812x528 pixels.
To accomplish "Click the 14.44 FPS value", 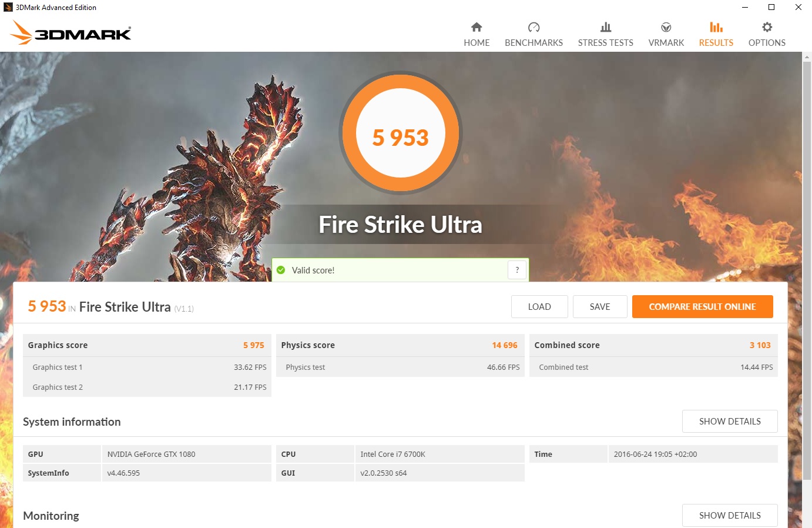I will point(757,367).
